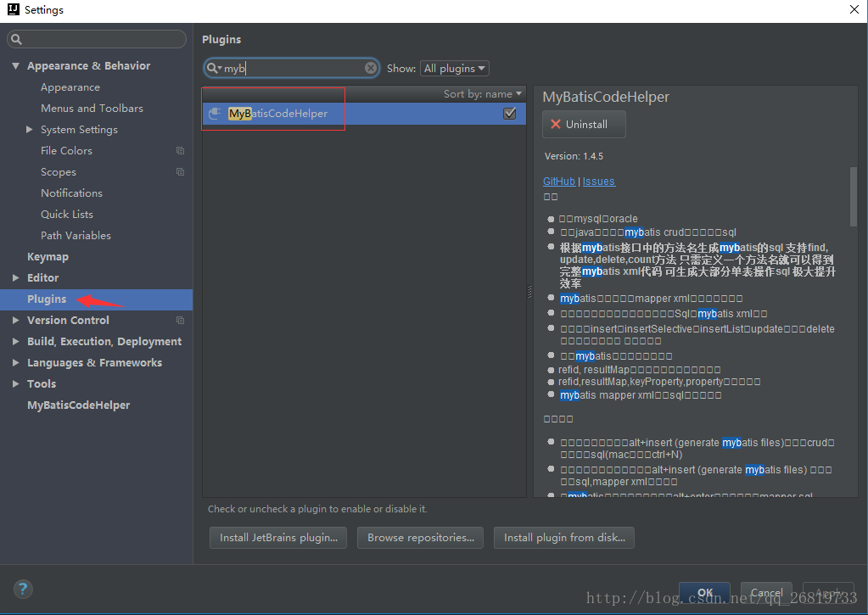Image resolution: width=868 pixels, height=615 pixels.
Task: Confirm settings with OK button
Action: coord(705,593)
